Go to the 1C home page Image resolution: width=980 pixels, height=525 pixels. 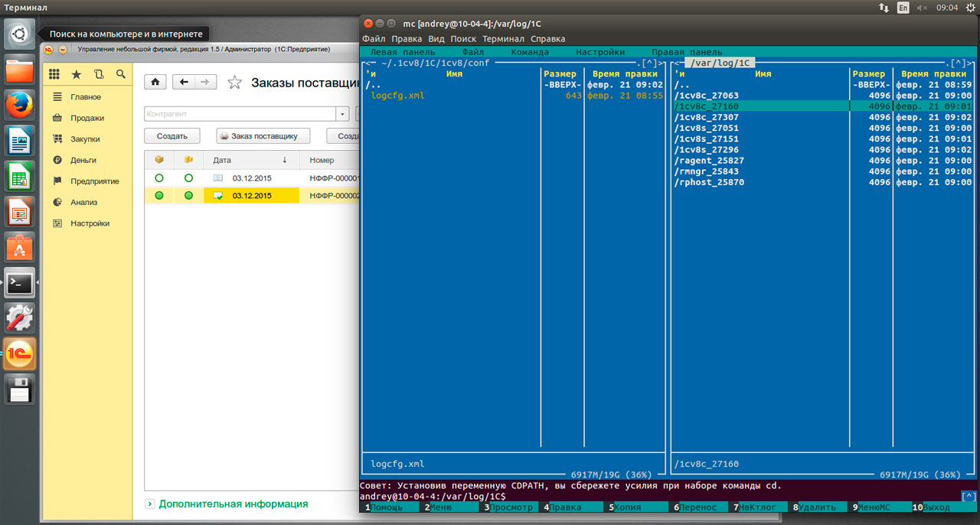pos(155,82)
